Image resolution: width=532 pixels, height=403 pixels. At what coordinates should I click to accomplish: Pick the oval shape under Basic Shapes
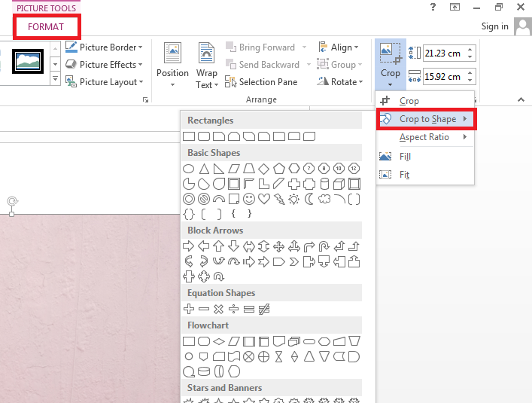tap(189, 168)
